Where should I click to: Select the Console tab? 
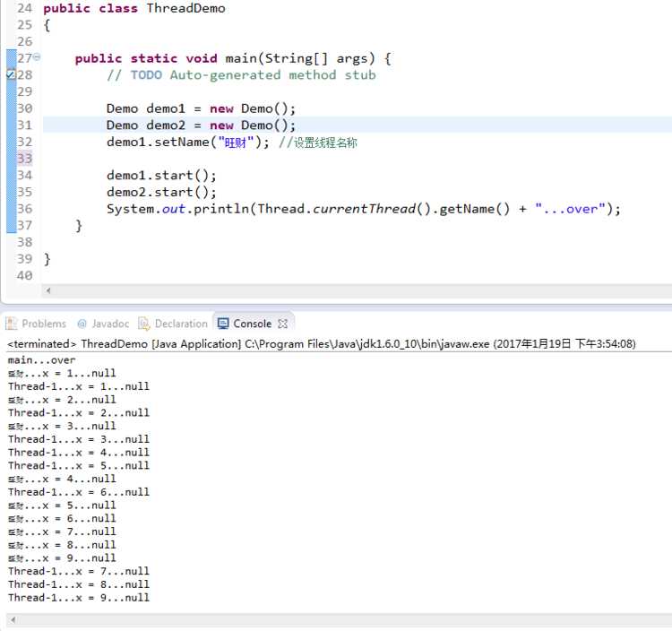click(x=253, y=324)
